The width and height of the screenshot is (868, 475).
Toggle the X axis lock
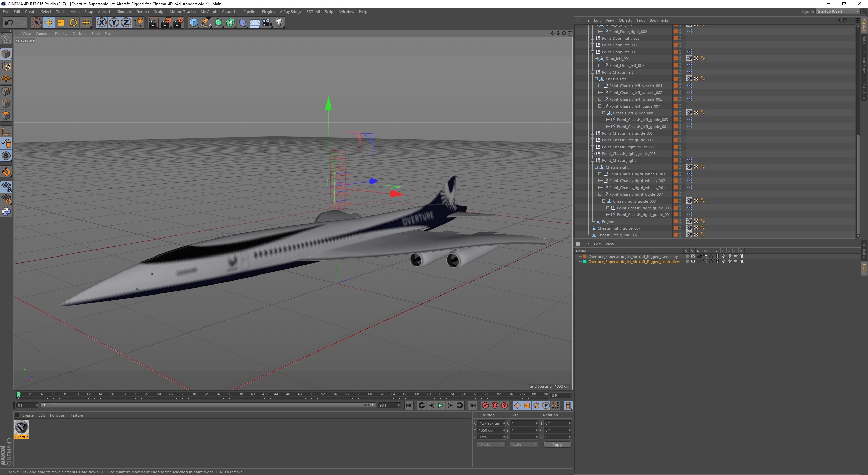coord(101,23)
